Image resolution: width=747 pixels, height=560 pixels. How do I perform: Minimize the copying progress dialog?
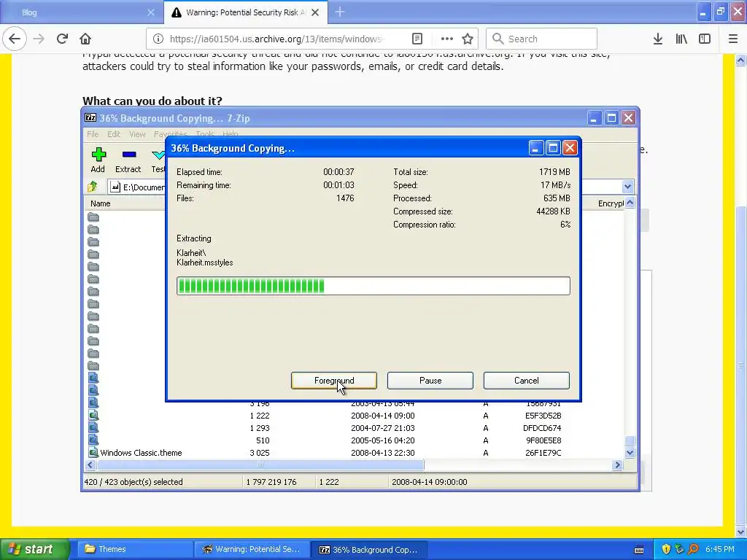[535, 148]
